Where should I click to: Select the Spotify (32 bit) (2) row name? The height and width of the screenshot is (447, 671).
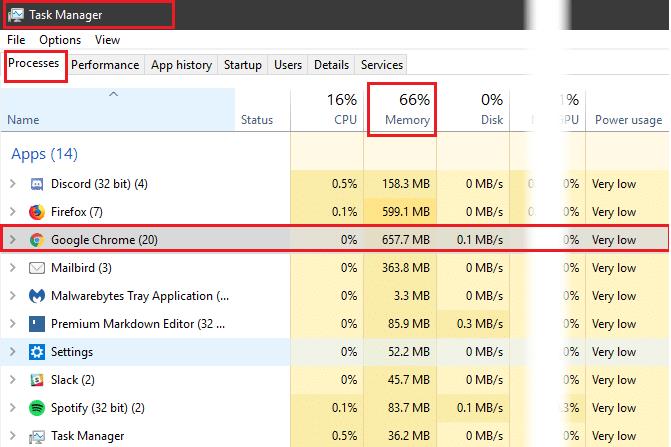[98, 408]
